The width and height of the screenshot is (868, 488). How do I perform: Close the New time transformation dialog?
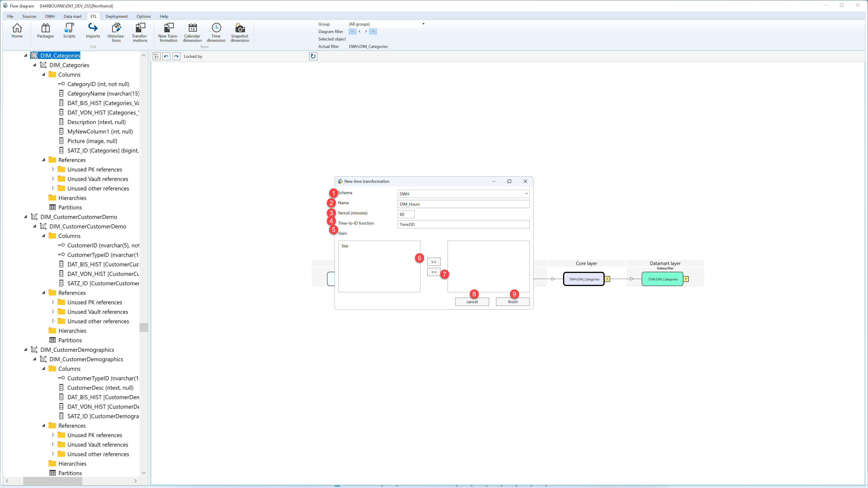tap(525, 181)
